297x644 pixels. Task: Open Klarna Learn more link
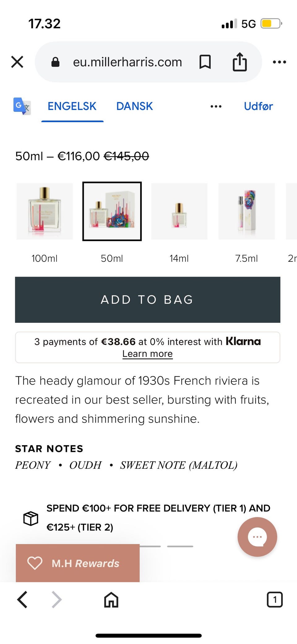[x=148, y=354]
